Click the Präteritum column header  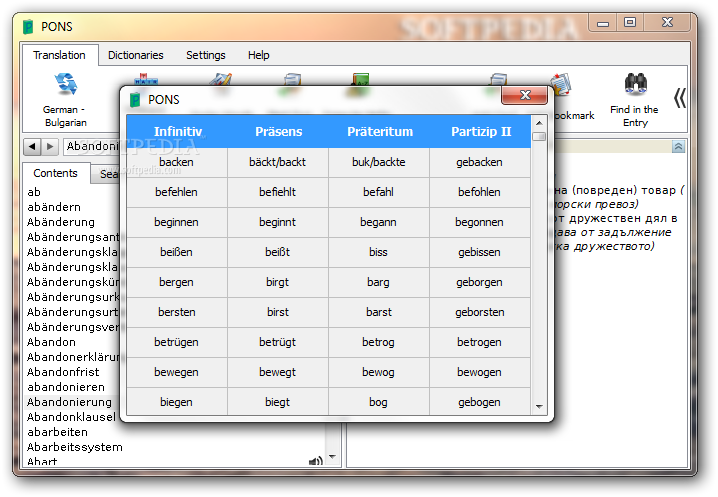380,131
